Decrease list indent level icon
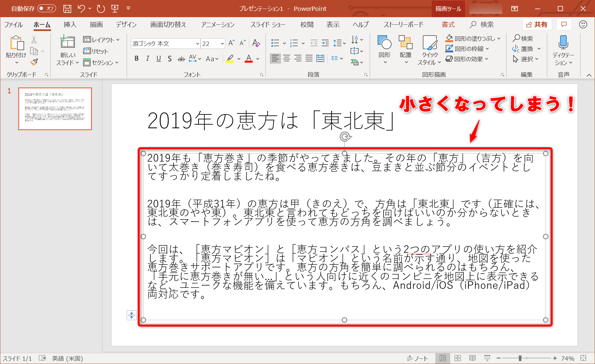 point(314,43)
